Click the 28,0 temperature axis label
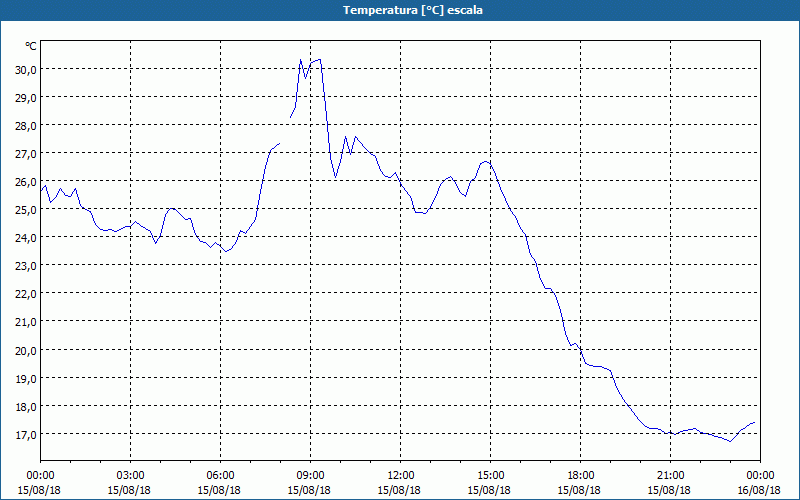 pos(26,126)
